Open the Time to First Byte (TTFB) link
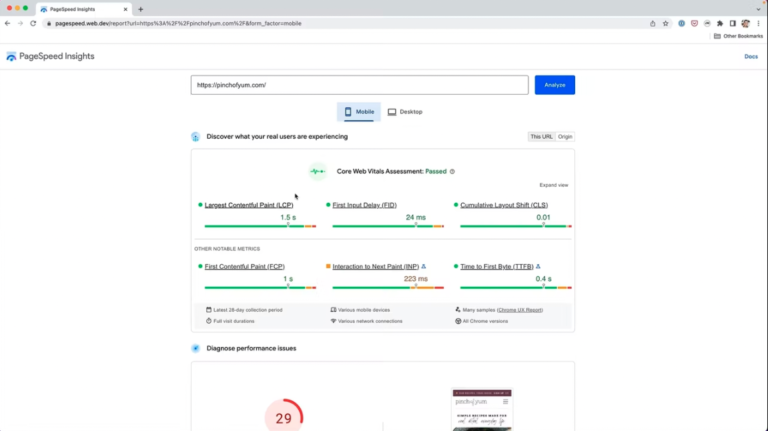The width and height of the screenshot is (768, 431). point(497,266)
